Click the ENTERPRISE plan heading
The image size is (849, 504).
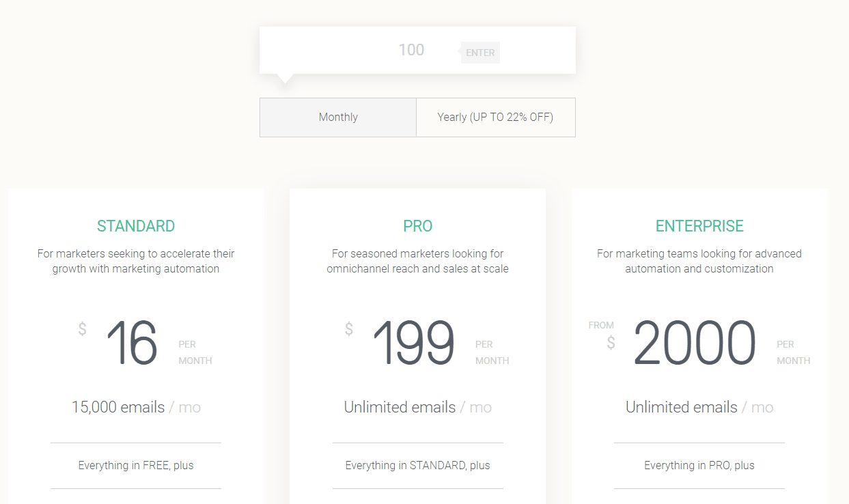[x=699, y=226]
